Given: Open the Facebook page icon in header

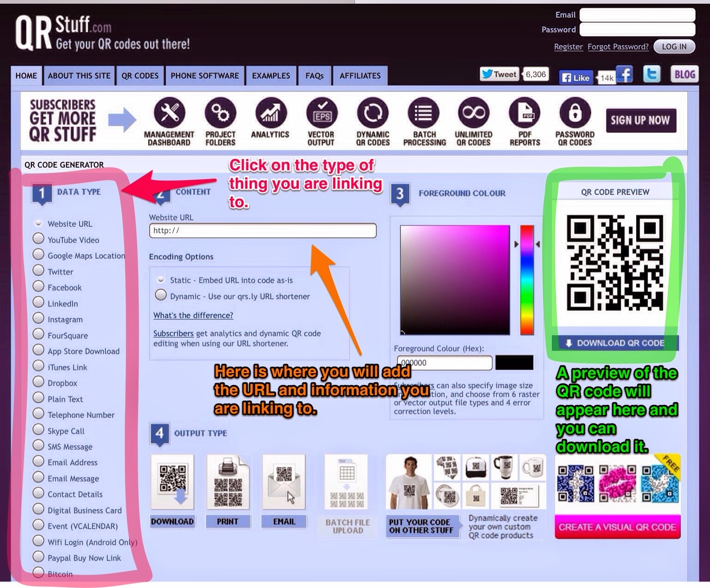Looking at the screenshot, I should point(624,74).
